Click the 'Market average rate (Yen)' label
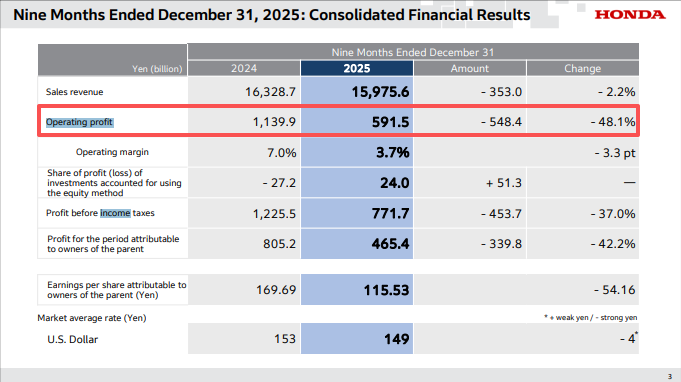 (x=92, y=318)
